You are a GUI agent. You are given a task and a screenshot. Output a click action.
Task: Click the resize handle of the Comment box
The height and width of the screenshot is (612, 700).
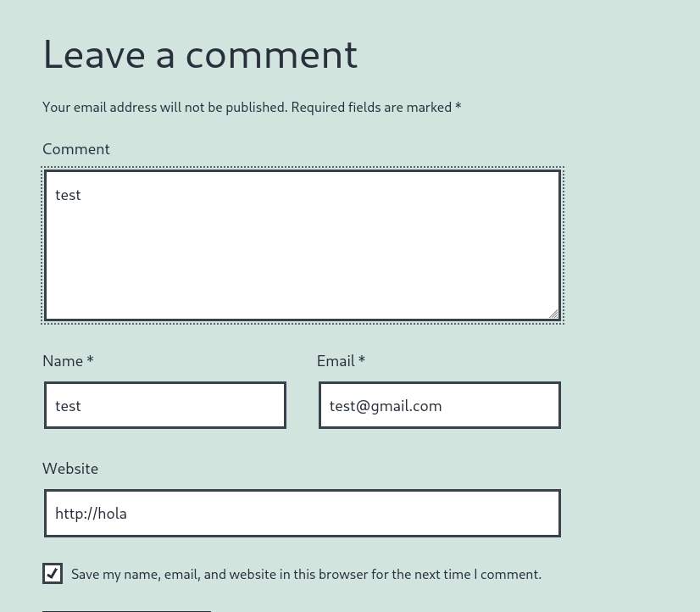[x=553, y=314]
